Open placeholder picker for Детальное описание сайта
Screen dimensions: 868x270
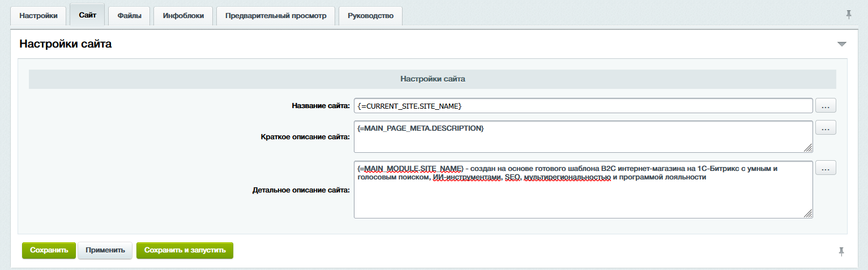[x=826, y=168]
